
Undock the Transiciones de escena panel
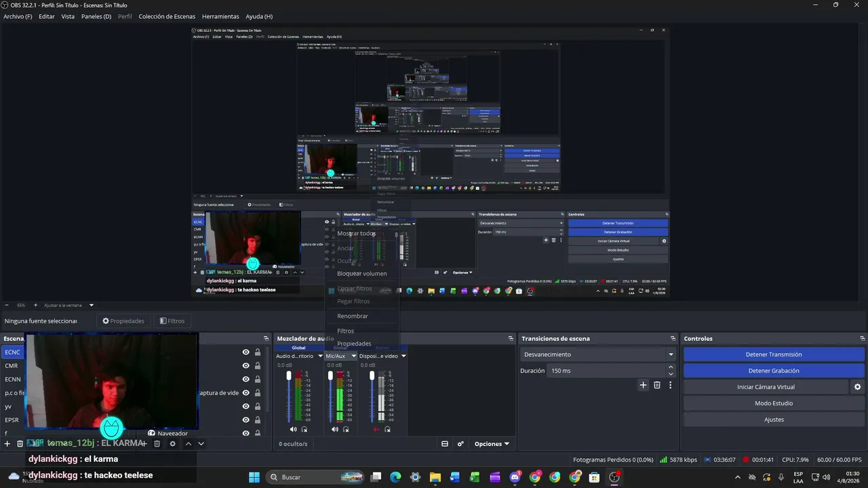(x=673, y=338)
